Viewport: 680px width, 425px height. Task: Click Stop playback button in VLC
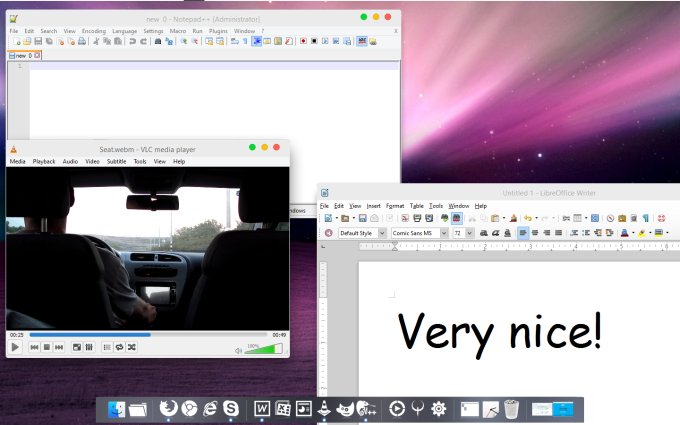click(x=47, y=347)
